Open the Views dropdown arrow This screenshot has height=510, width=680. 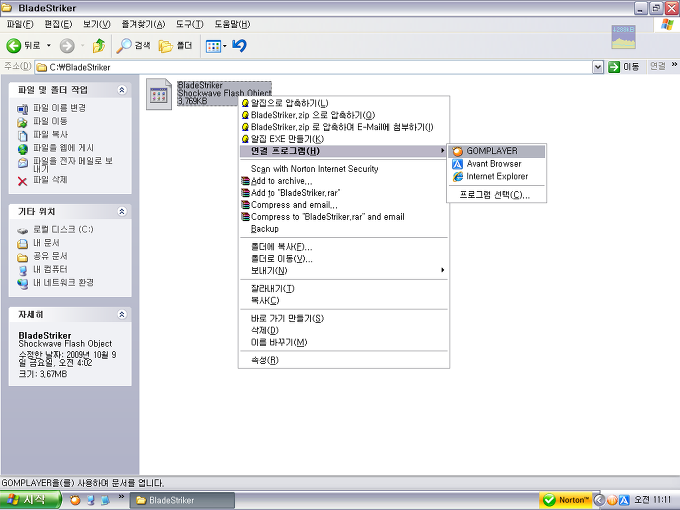tap(225, 46)
